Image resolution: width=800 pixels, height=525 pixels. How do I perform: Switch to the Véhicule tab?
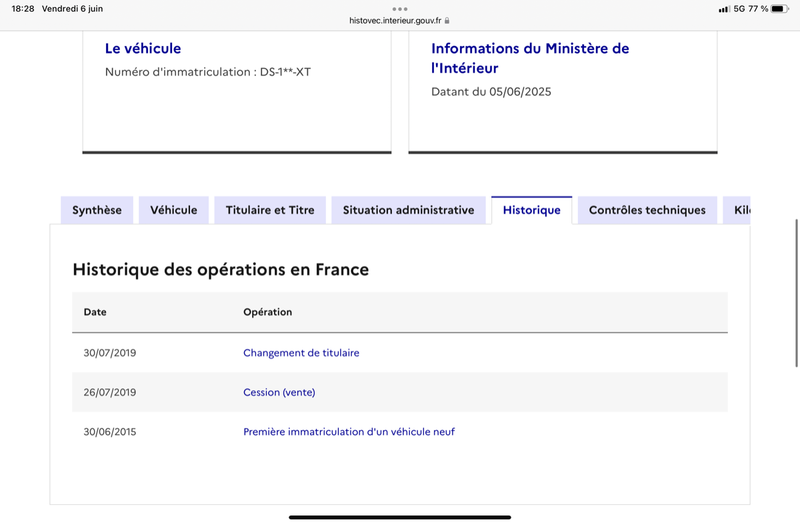pos(173,210)
